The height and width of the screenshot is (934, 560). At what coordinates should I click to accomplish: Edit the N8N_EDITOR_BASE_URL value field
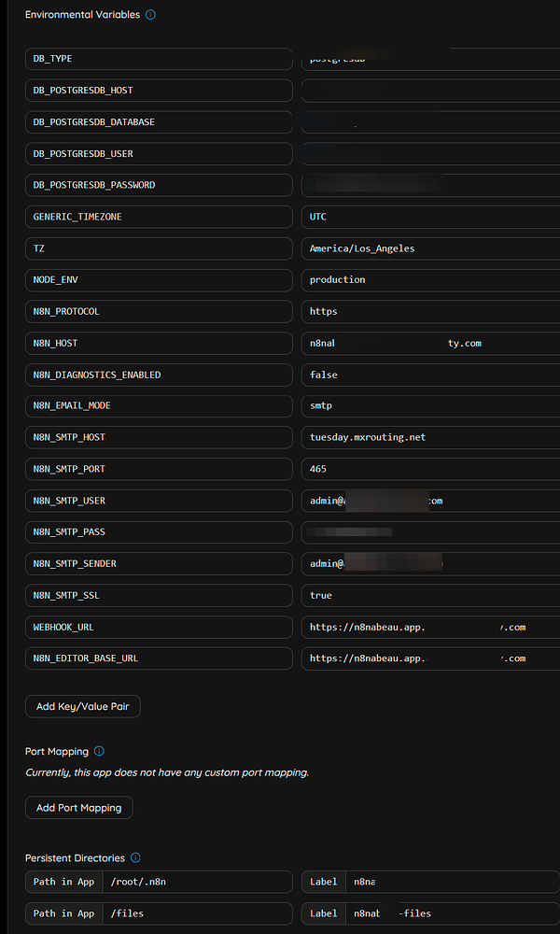click(429, 658)
